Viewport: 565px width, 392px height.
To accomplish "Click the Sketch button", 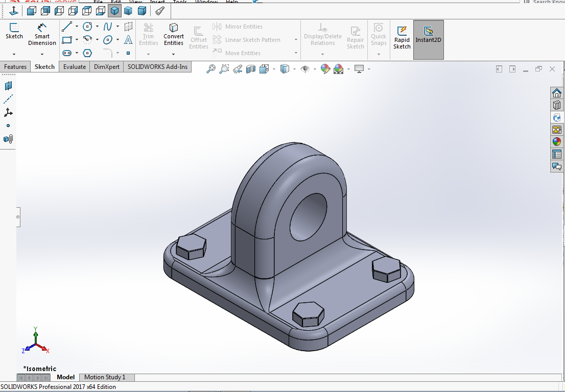I will pyautogui.click(x=14, y=32).
